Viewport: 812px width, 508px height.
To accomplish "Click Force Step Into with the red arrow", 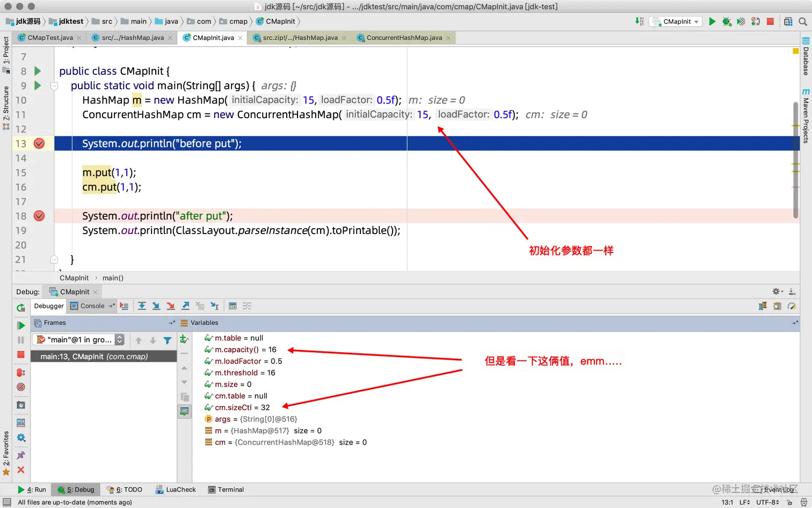I will [171, 306].
